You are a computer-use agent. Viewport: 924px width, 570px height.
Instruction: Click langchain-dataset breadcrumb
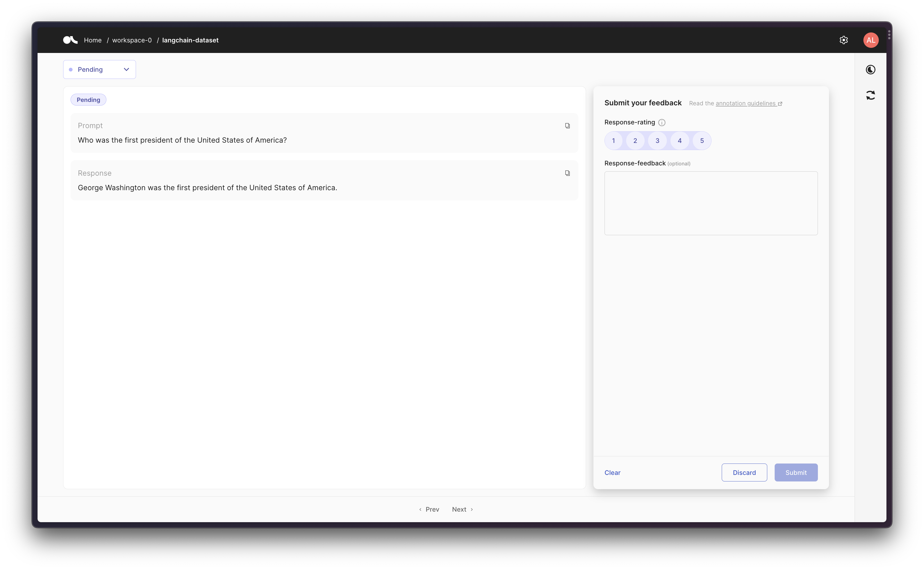[190, 40]
